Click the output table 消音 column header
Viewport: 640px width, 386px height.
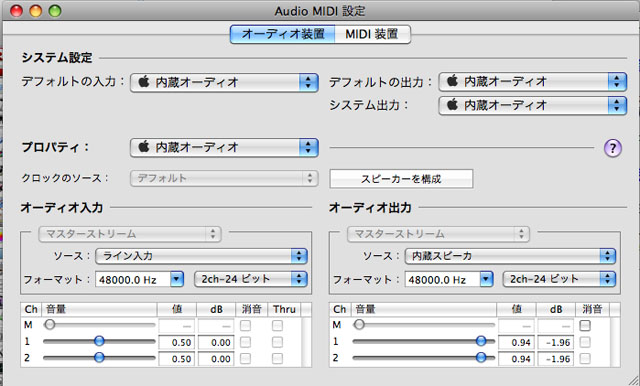tap(592, 309)
